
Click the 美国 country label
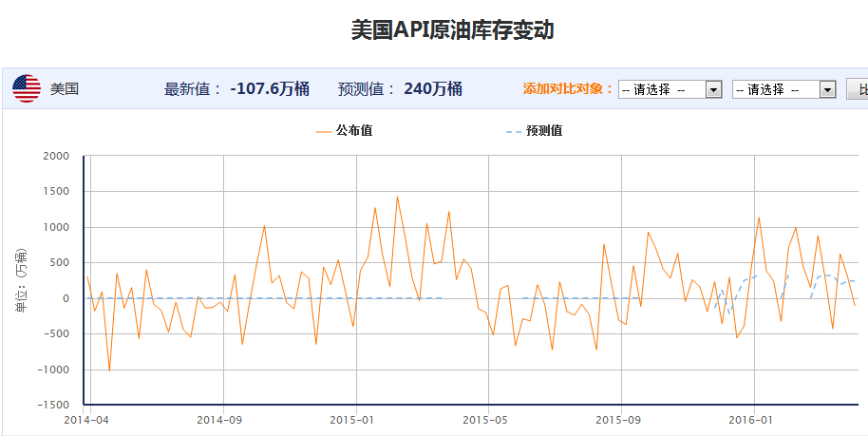point(65,88)
